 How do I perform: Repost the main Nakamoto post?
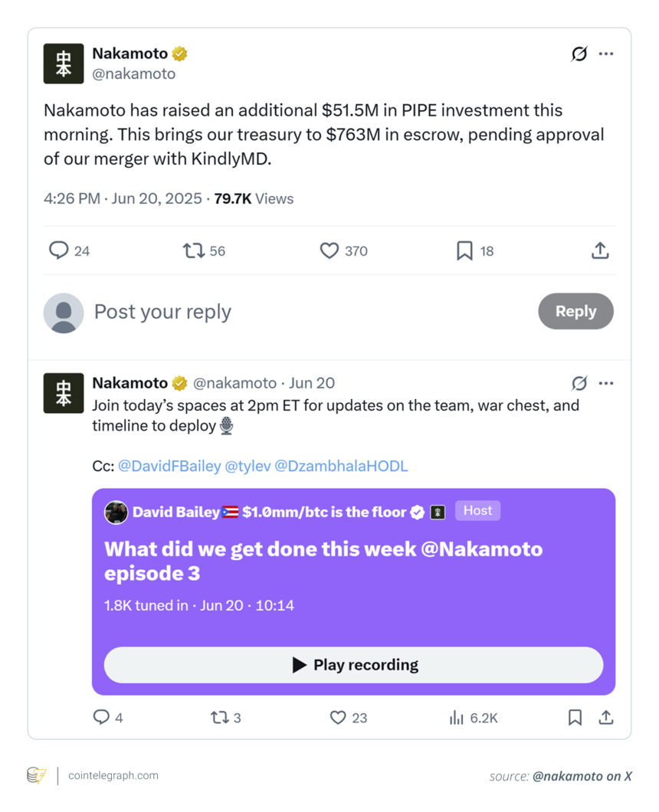click(x=193, y=250)
